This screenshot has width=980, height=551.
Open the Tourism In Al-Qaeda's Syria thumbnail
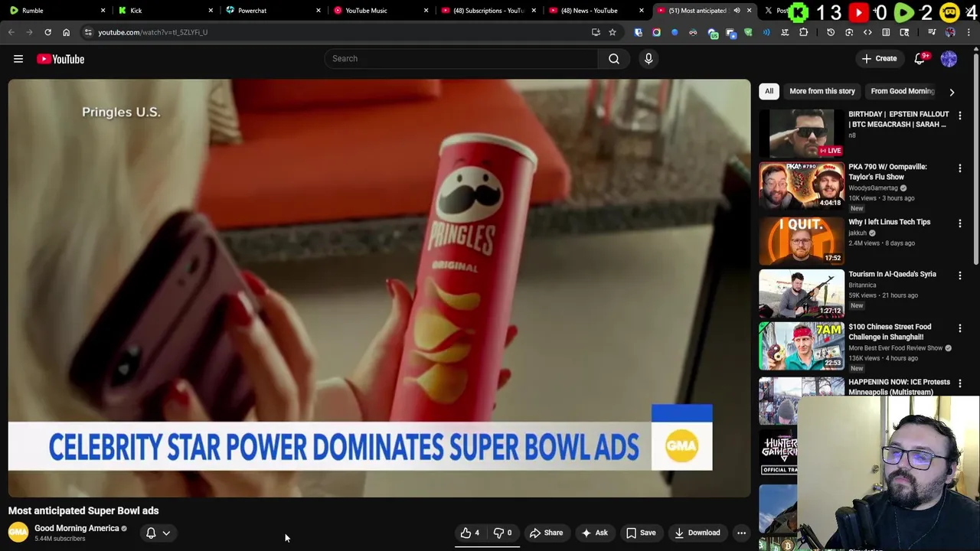802,293
